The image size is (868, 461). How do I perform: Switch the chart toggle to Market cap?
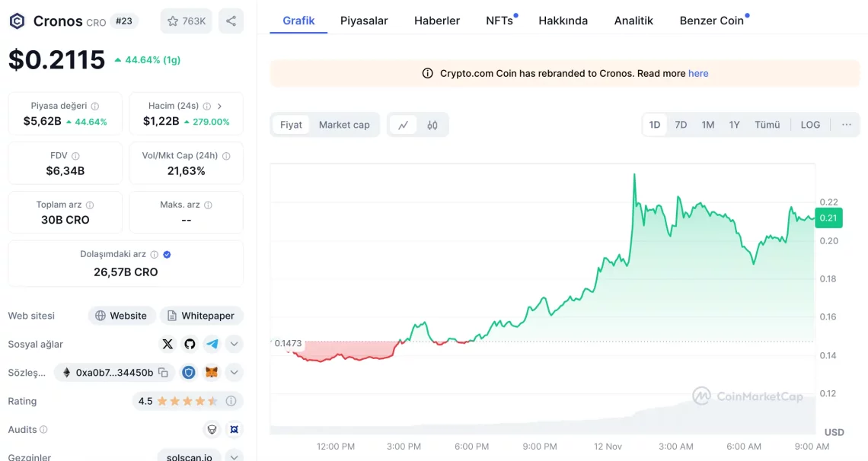tap(345, 124)
